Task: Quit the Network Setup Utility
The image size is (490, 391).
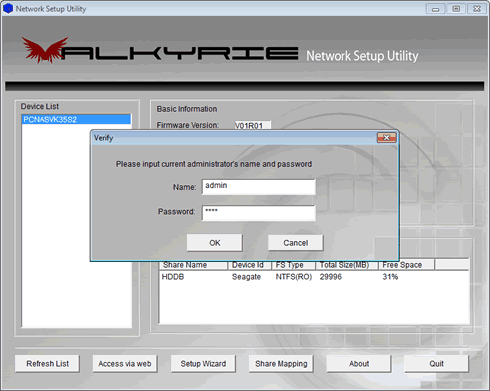Action: pyautogui.click(x=436, y=364)
